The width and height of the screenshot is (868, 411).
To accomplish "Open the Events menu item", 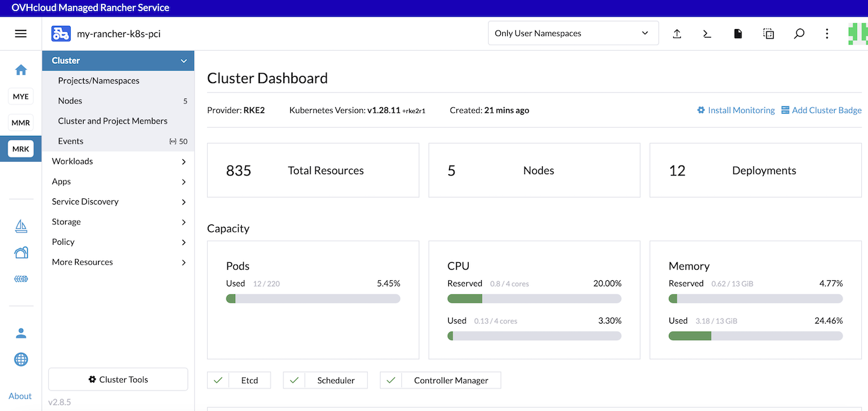I will tap(71, 141).
